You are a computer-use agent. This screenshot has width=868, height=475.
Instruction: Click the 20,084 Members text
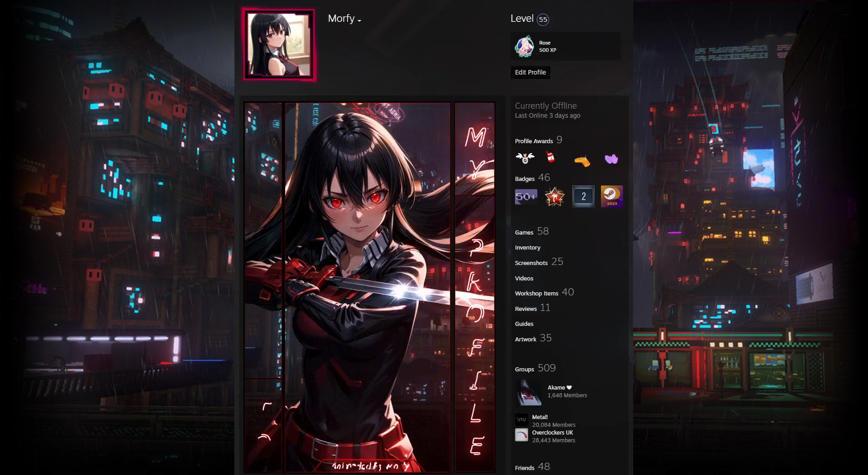click(x=554, y=425)
